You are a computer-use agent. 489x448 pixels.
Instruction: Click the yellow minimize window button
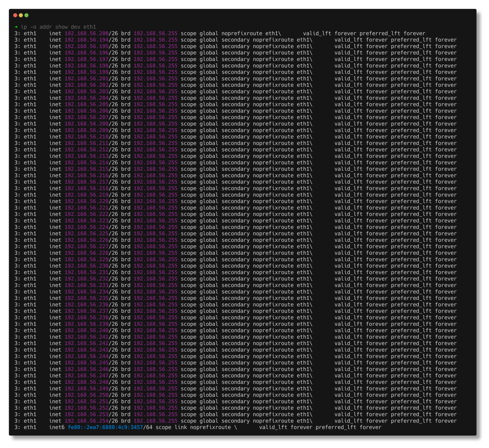[x=21, y=15]
